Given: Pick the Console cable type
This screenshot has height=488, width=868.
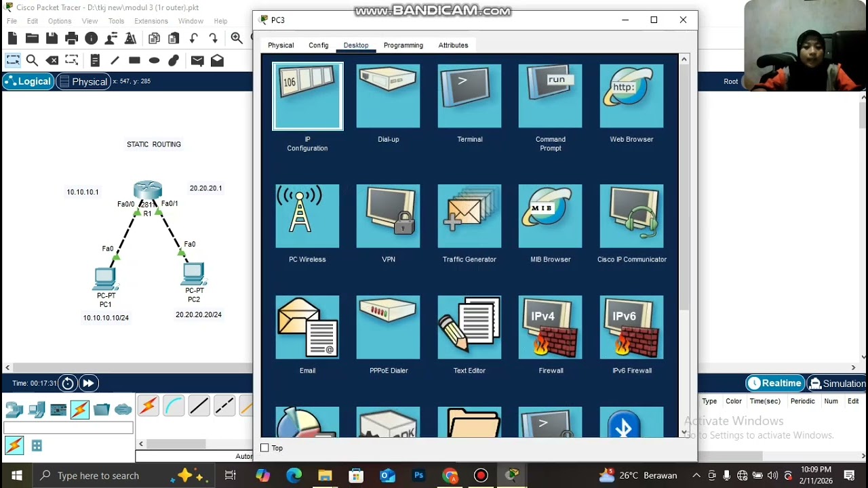Looking at the screenshot, I should [174, 406].
